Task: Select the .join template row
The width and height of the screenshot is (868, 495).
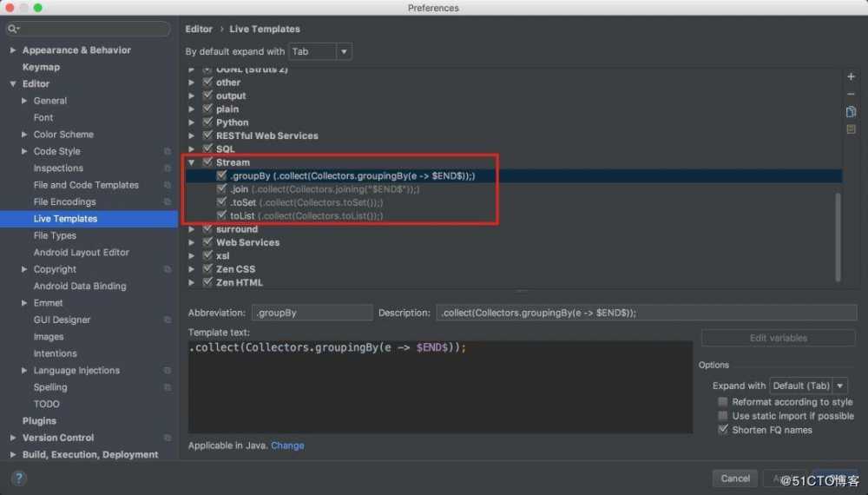Action: (x=514, y=188)
